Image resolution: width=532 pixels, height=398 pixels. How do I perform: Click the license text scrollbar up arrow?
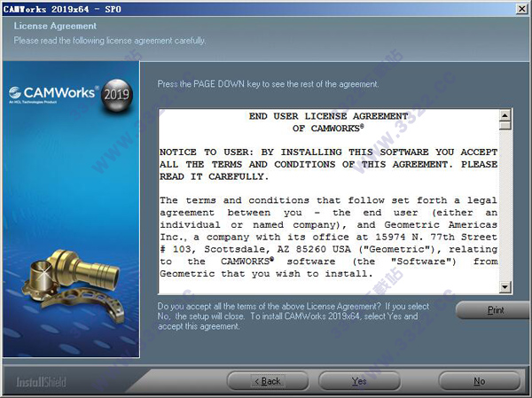tap(505, 116)
